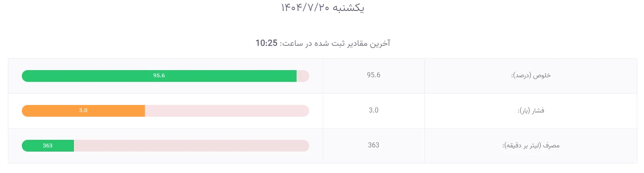Click the 10:25 recorded time

tap(267, 43)
